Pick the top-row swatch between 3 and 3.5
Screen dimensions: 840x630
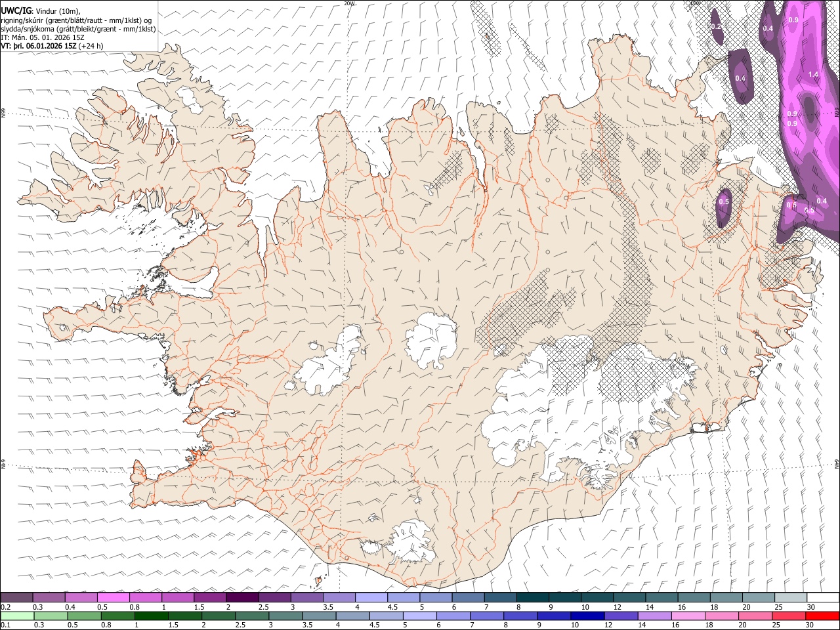pos(306,598)
